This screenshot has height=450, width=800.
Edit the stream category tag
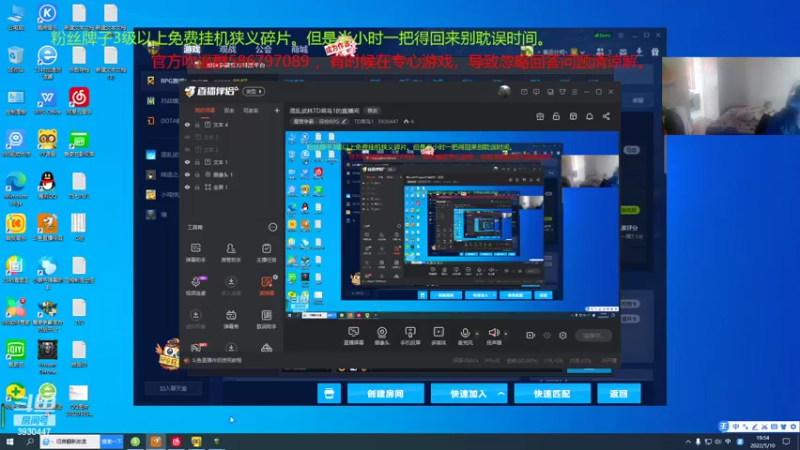pos(319,121)
